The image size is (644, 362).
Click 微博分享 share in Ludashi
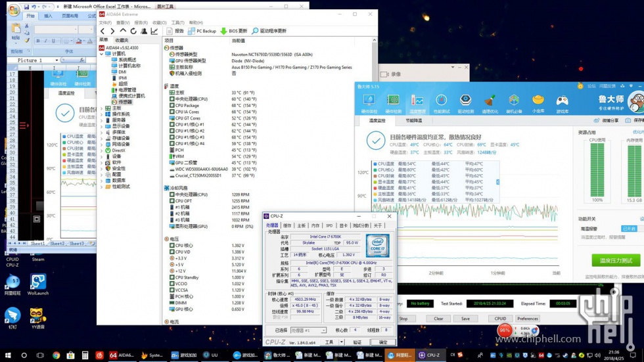click(x=606, y=121)
